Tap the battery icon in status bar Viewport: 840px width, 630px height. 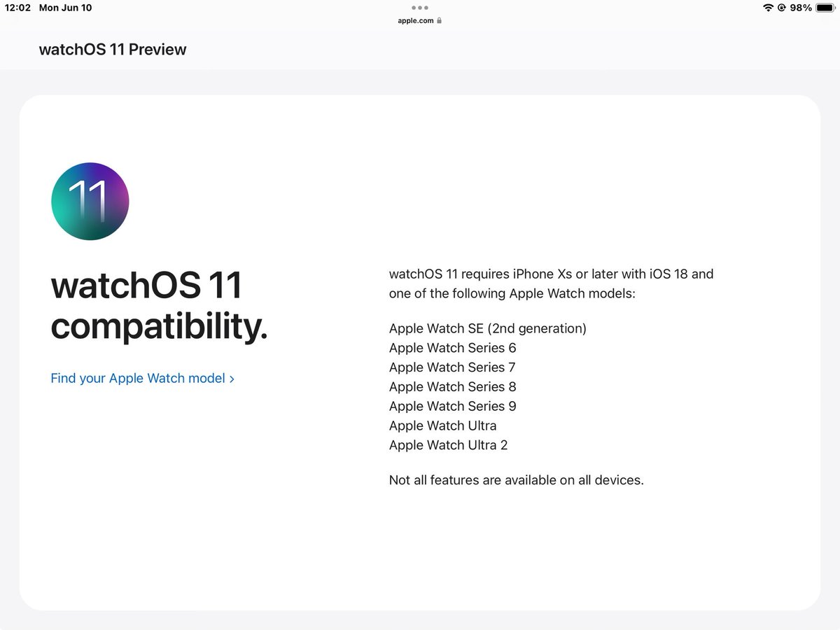(825, 8)
